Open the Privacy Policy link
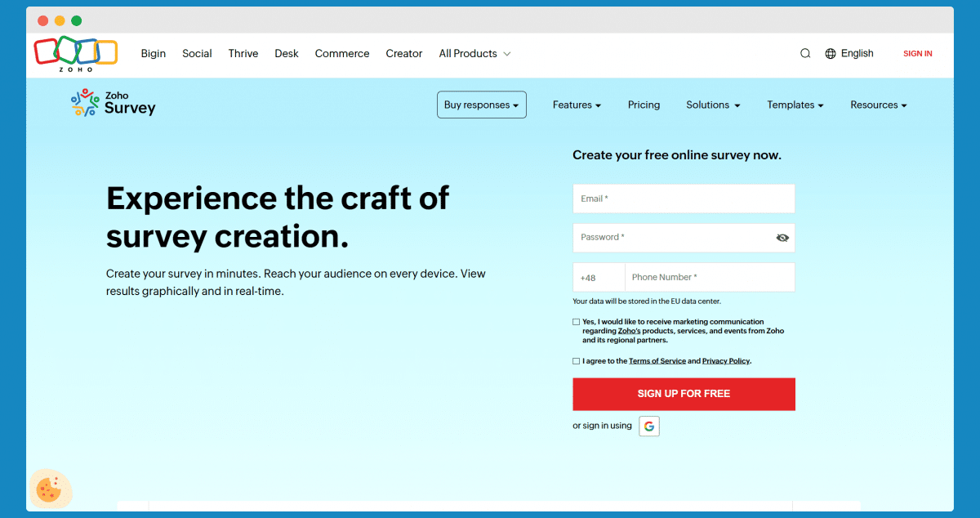980x518 pixels. click(726, 361)
